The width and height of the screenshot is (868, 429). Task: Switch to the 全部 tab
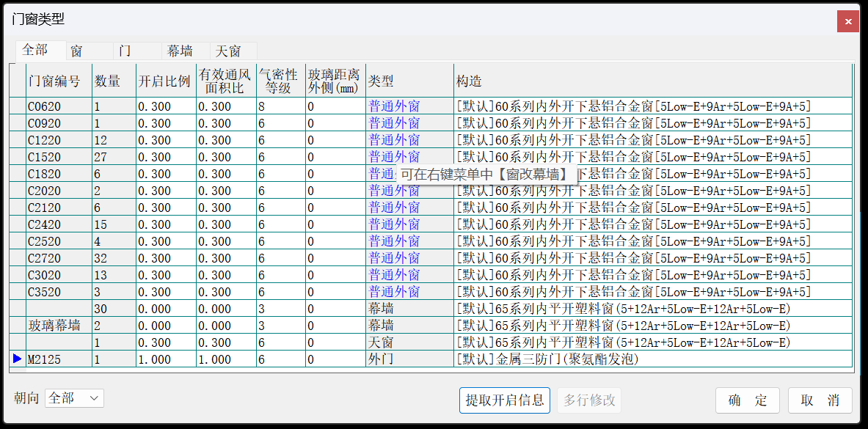pyautogui.click(x=35, y=51)
